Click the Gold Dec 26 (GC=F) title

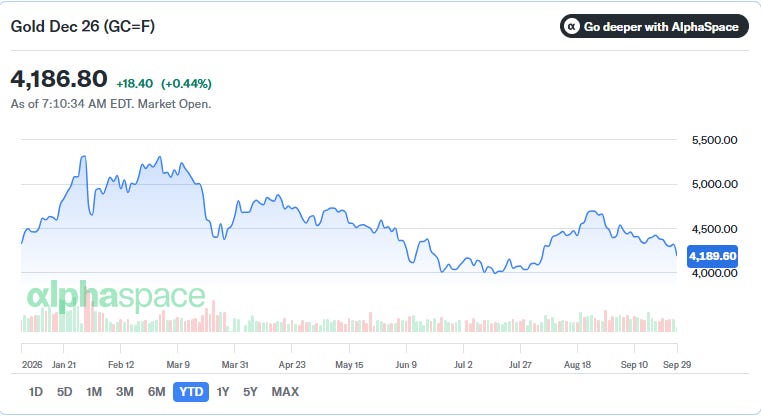coord(83,26)
